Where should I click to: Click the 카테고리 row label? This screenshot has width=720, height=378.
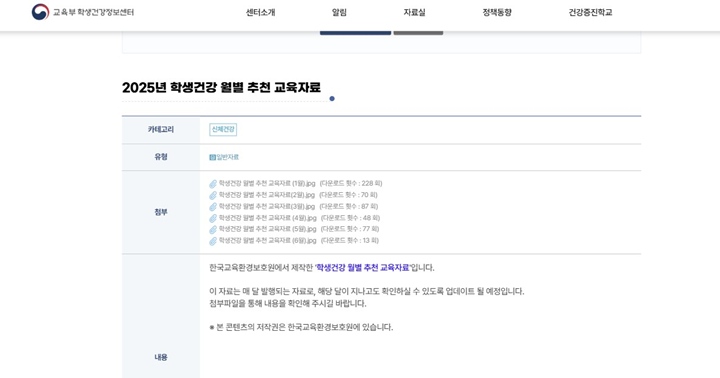161,130
